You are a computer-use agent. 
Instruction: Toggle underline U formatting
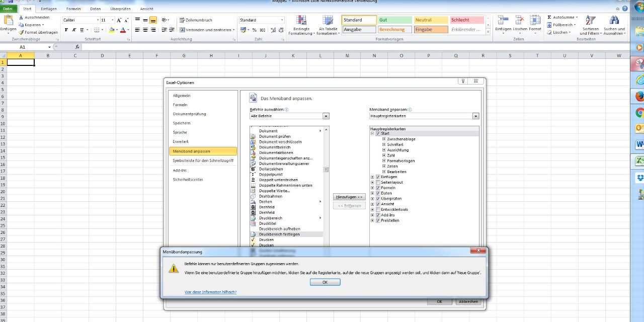point(81,30)
